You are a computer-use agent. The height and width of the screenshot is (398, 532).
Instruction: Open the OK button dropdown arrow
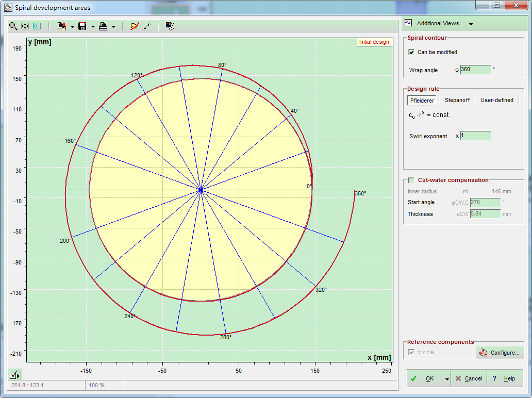(447, 379)
